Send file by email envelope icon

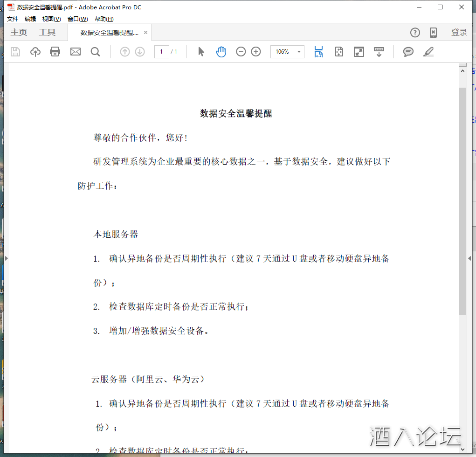tap(76, 52)
